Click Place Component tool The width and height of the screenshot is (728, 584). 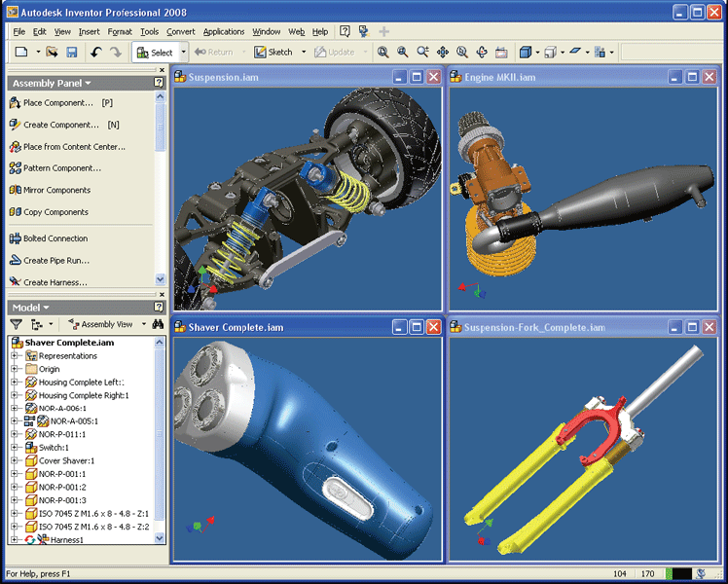point(60,102)
